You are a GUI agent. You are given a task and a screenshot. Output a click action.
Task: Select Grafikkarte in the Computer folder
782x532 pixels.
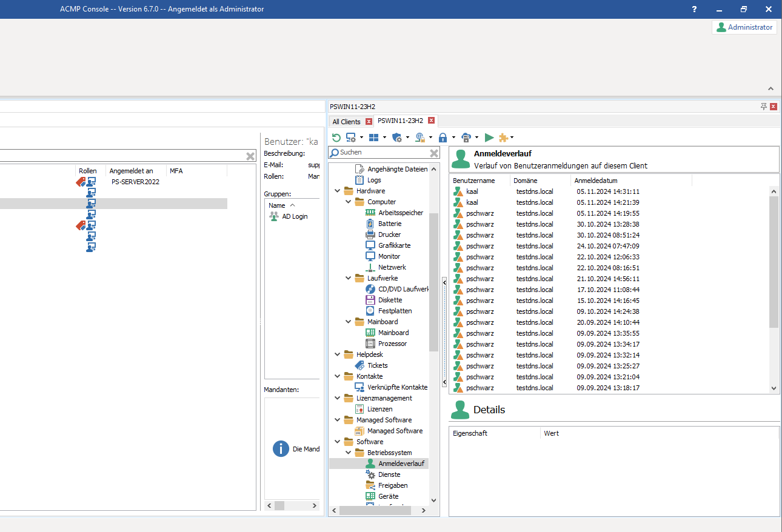pyautogui.click(x=394, y=245)
